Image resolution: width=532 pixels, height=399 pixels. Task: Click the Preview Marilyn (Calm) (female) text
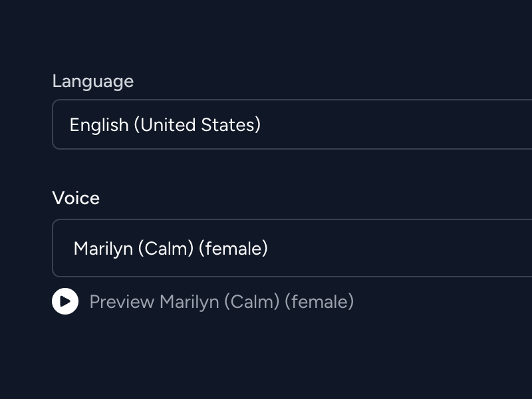pos(221,302)
